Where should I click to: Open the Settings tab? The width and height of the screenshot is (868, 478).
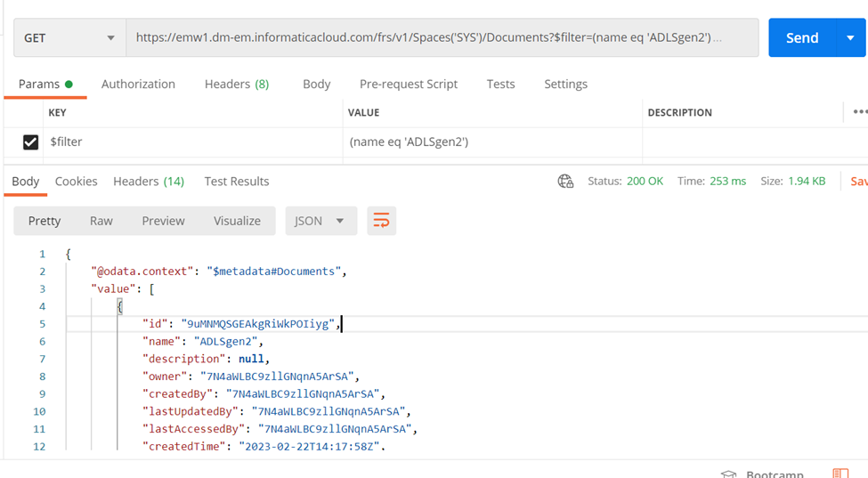point(565,84)
